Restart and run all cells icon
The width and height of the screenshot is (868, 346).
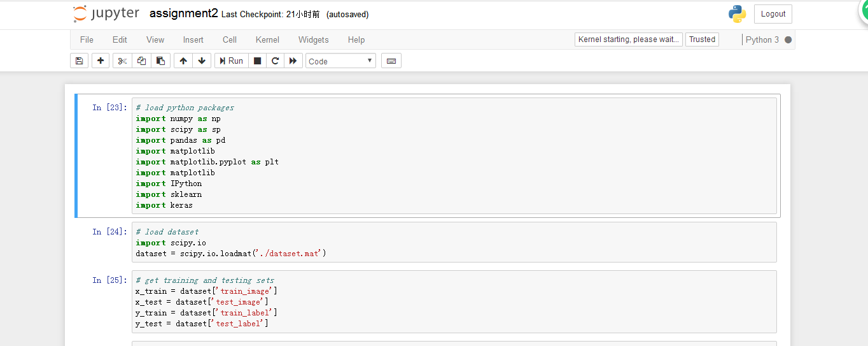293,61
